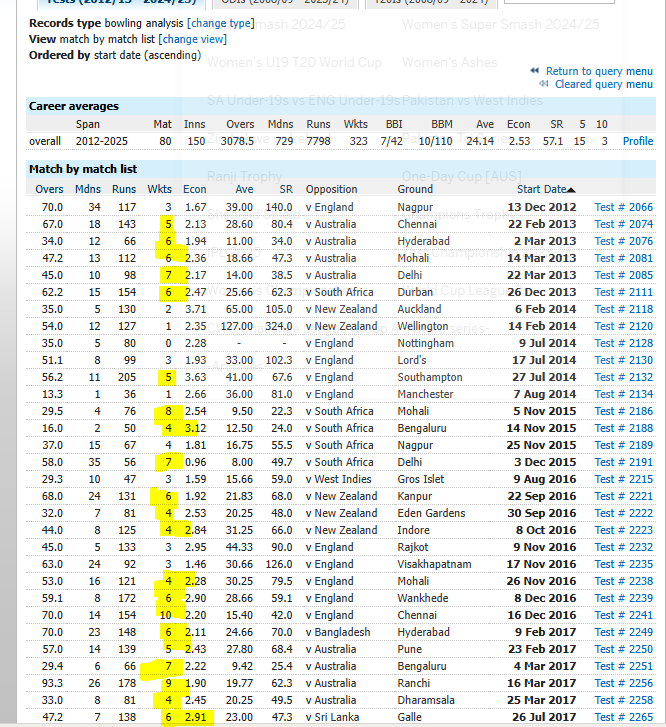Click the rewind icon beside Return to query menu
666x727 pixels.
pos(535,70)
